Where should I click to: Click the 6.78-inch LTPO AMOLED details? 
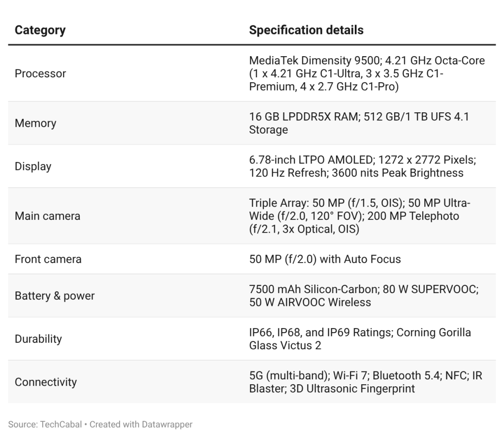362,167
